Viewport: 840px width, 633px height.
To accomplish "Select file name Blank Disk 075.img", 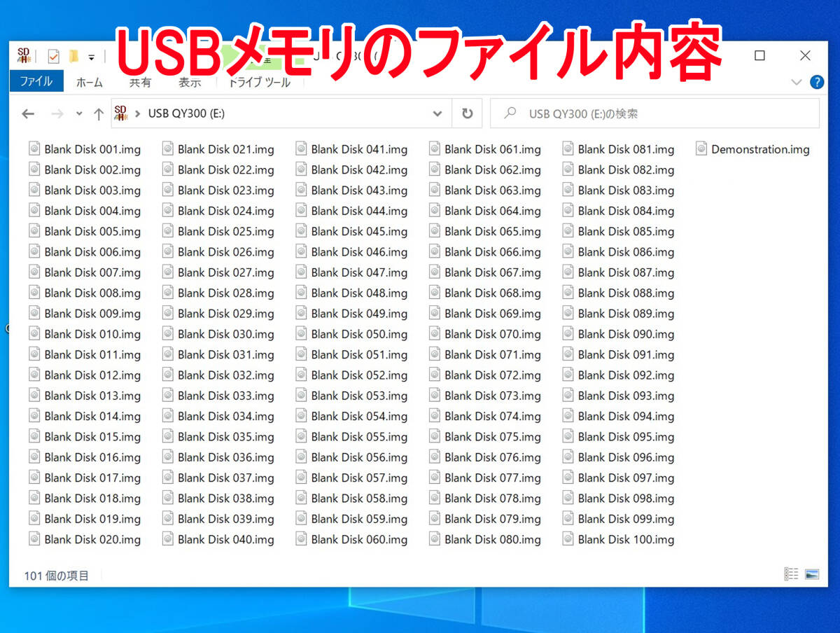I will (493, 436).
